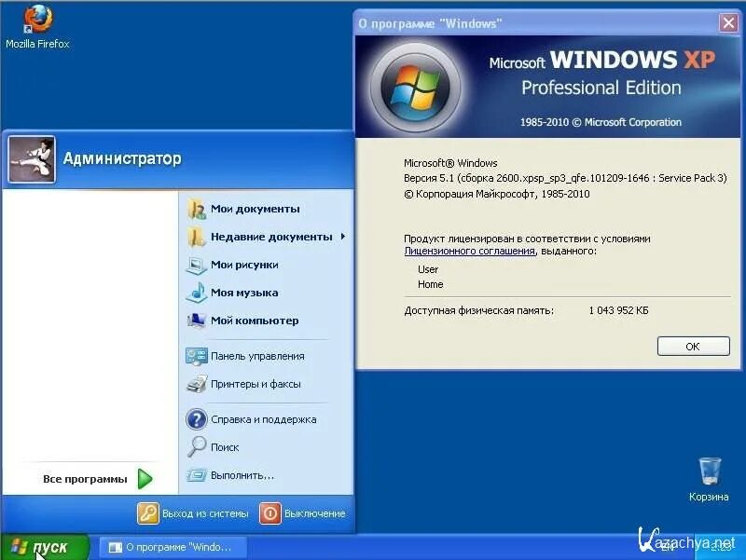Open the Recycle Bin (Корзина) icon
Screen dimensions: 746x560
point(710,479)
